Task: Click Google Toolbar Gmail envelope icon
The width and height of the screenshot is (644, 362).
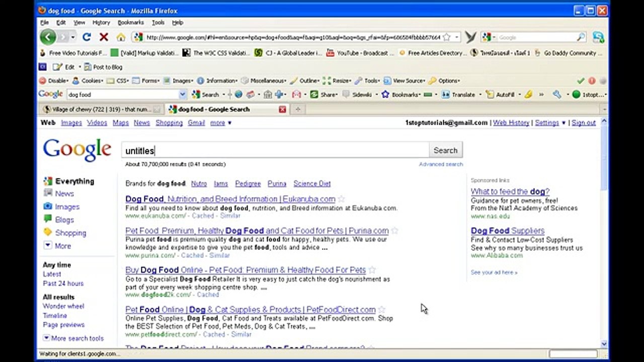Action: (x=296, y=95)
